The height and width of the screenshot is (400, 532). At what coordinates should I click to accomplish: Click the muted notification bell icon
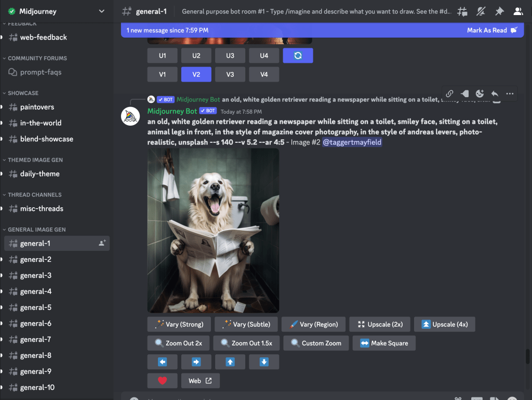point(481,11)
